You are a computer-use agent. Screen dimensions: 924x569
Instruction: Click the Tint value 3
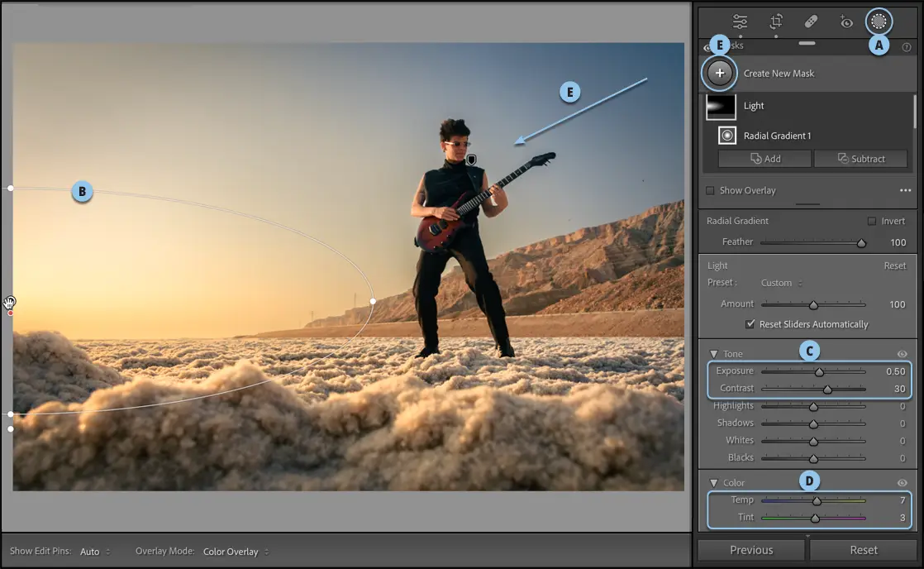[903, 518]
